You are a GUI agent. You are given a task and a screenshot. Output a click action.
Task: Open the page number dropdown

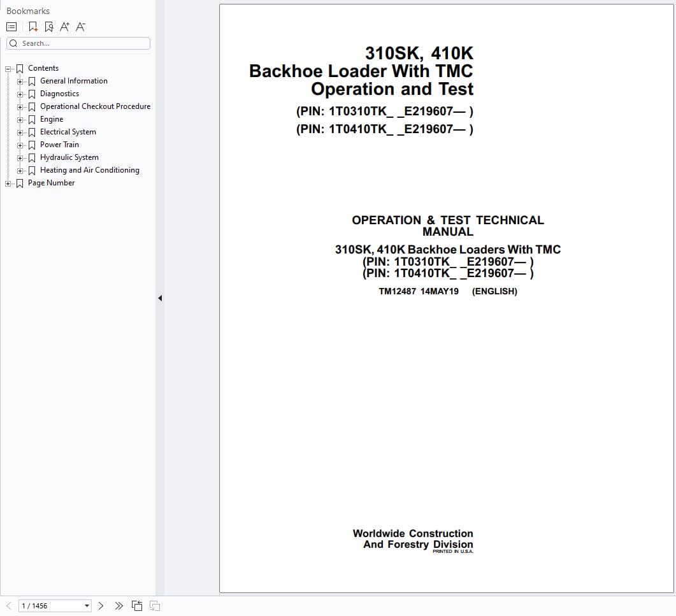[87, 606]
